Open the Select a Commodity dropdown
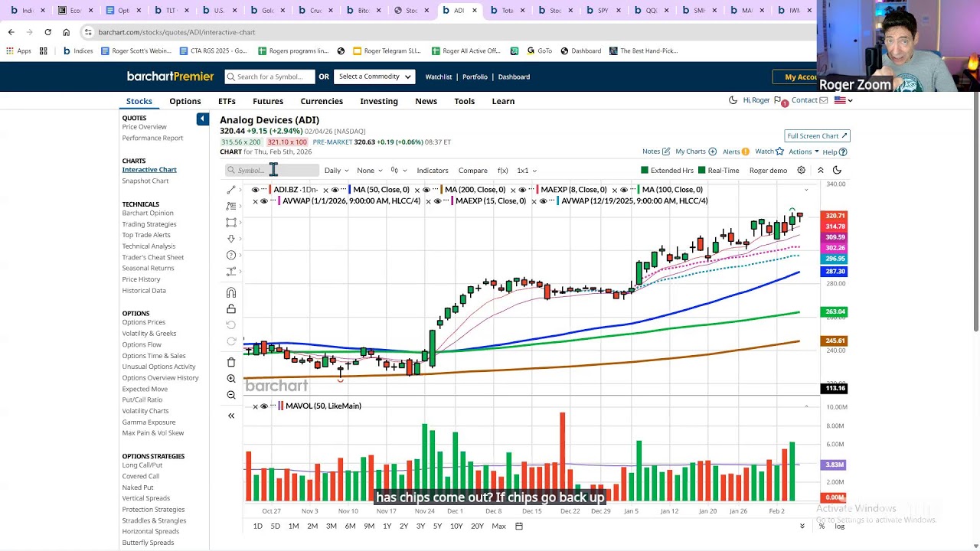The width and height of the screenshot is (980, 551). pos(374,77)
